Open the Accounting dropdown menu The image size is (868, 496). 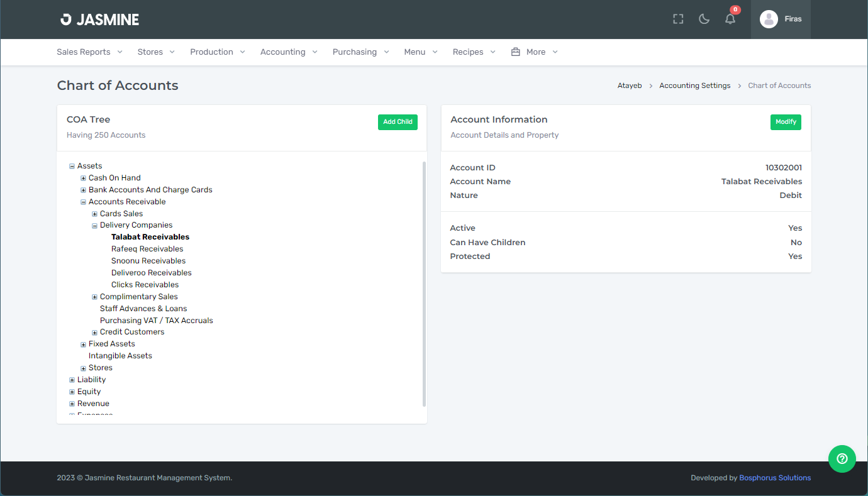(x=289, y=52)
